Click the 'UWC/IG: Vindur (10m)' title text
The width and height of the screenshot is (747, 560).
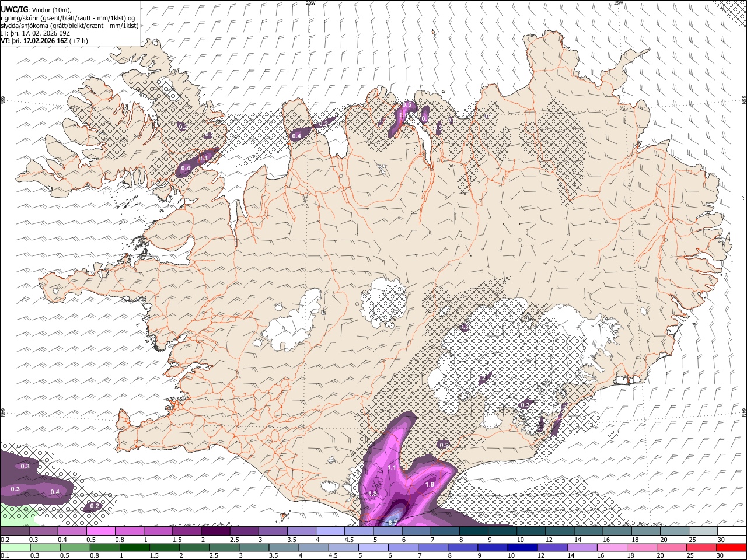36,9
